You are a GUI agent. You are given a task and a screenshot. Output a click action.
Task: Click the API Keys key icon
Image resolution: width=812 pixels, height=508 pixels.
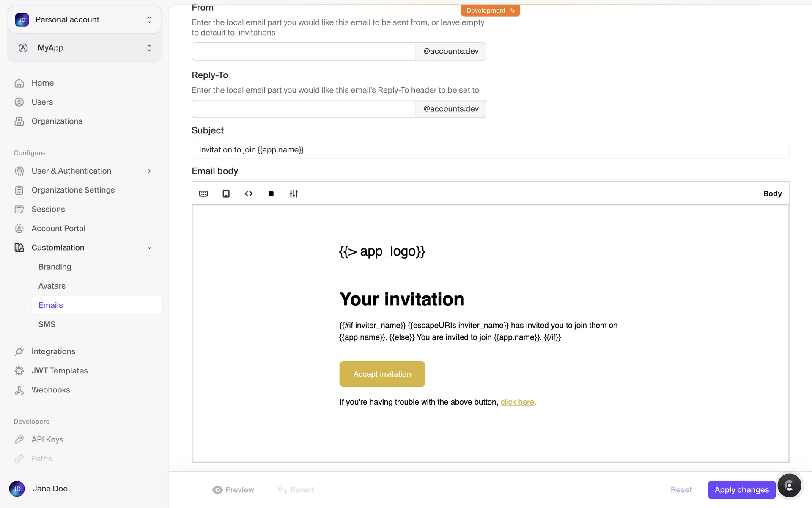pyautogui.click(x=19, y=439)
